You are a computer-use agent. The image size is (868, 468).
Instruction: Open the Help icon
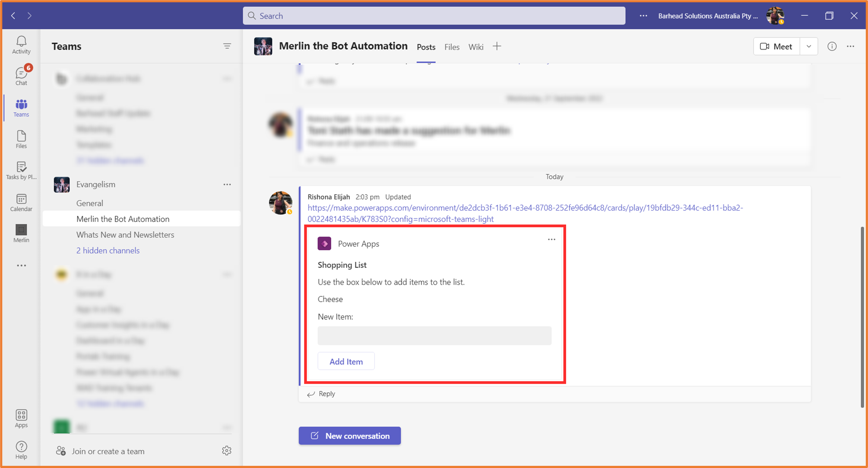21,450
